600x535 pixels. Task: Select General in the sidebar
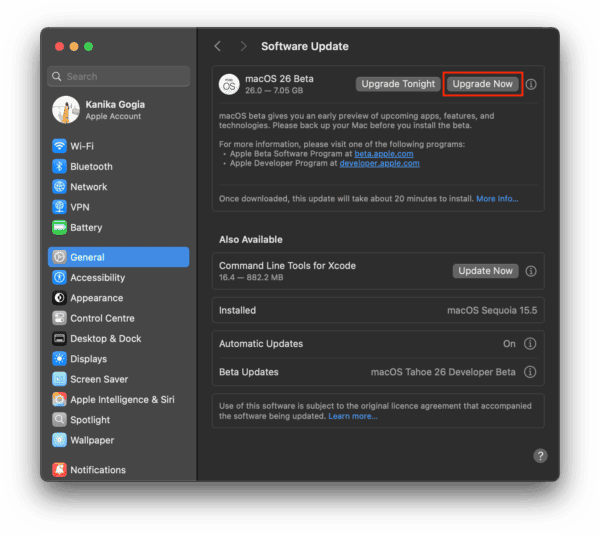tap(118, 257)
